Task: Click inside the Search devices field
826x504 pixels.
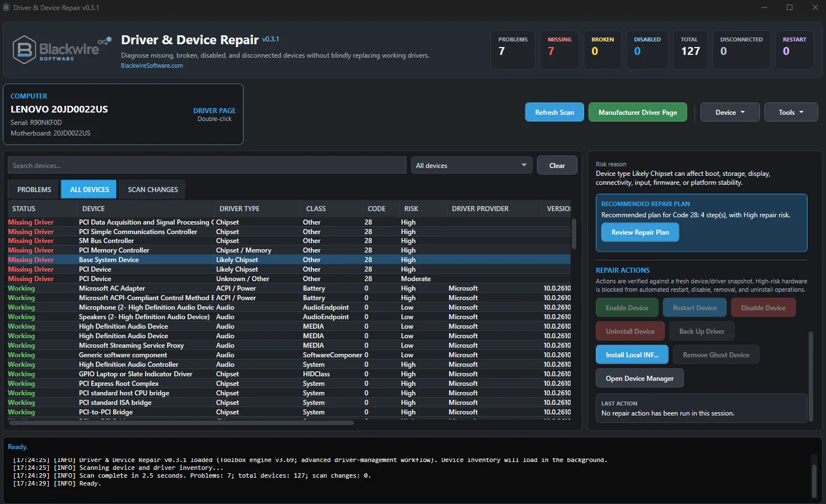Action: coord(207,165)
